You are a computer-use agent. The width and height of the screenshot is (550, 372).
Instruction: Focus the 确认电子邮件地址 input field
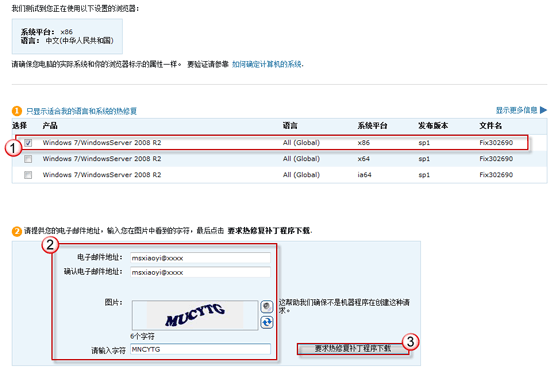click(200, 272)
